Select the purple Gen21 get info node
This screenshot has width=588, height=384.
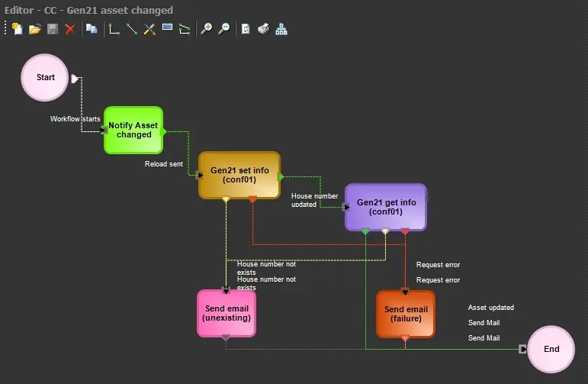click(x=386, y=207)
